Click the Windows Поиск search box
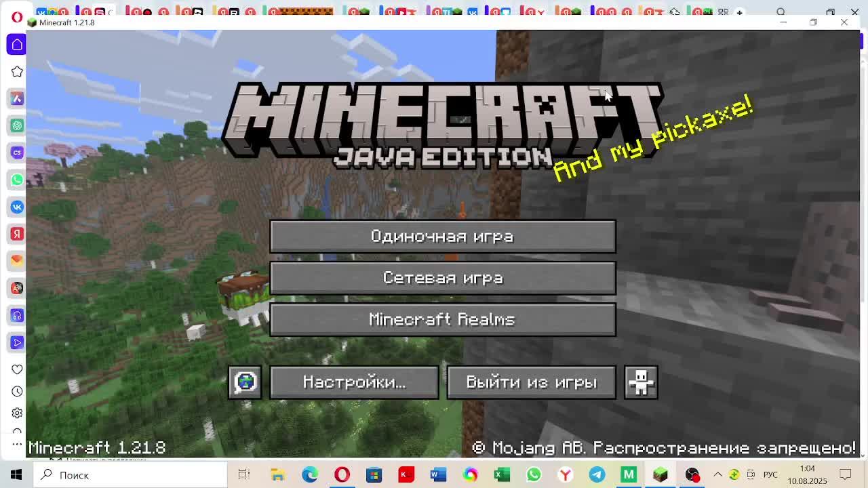This screenshot has width=868, height=488. pos(130,475)
